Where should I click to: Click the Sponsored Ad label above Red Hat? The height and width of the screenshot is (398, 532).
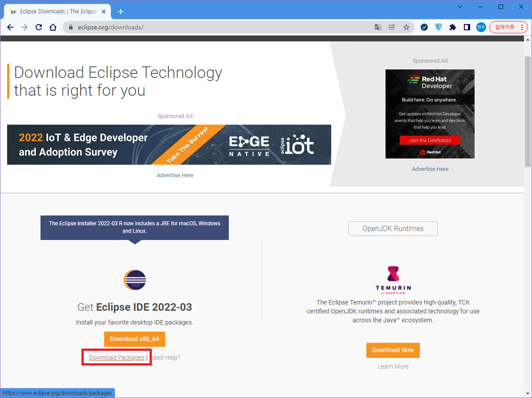pos(430,61)
